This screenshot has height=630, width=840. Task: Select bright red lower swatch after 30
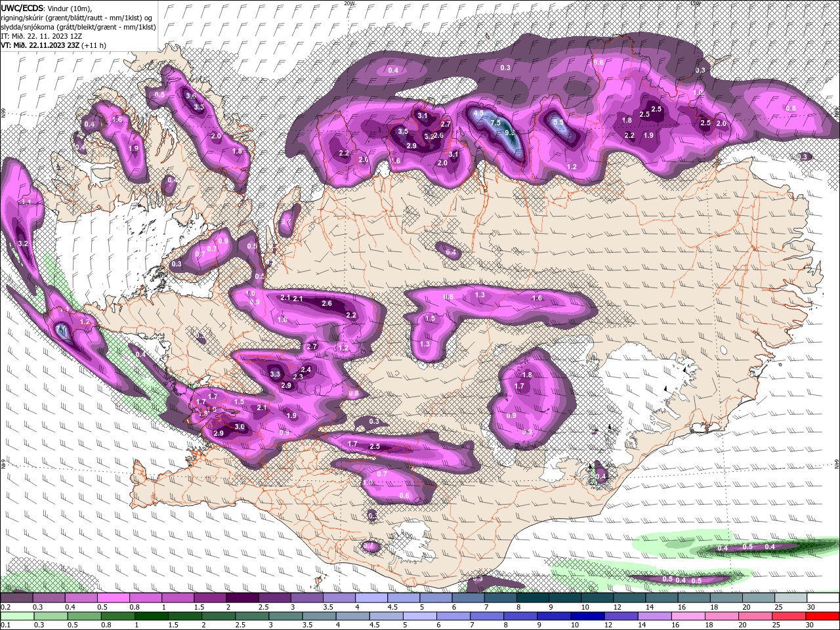[822, 616]
